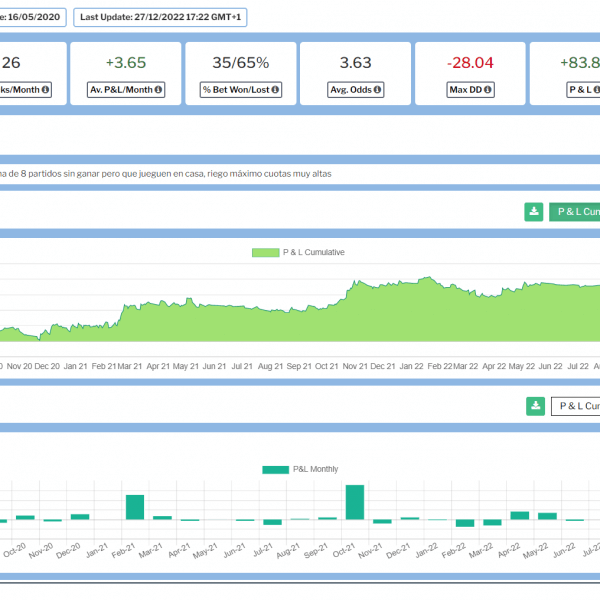The image size is (600, 600).
Task: Click the Jul-21 negative monthly bar
Action: coord(272,522)
